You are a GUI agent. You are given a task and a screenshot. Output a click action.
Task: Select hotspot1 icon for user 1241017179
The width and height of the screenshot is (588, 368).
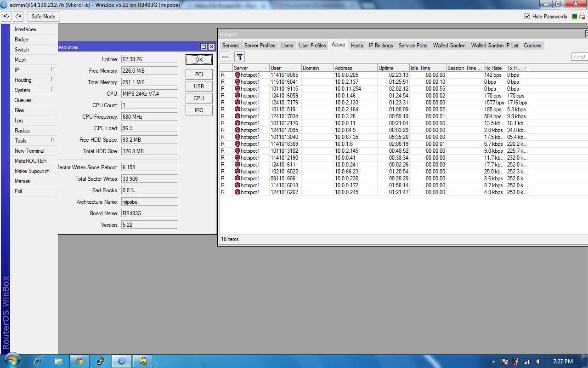point(237,103)
